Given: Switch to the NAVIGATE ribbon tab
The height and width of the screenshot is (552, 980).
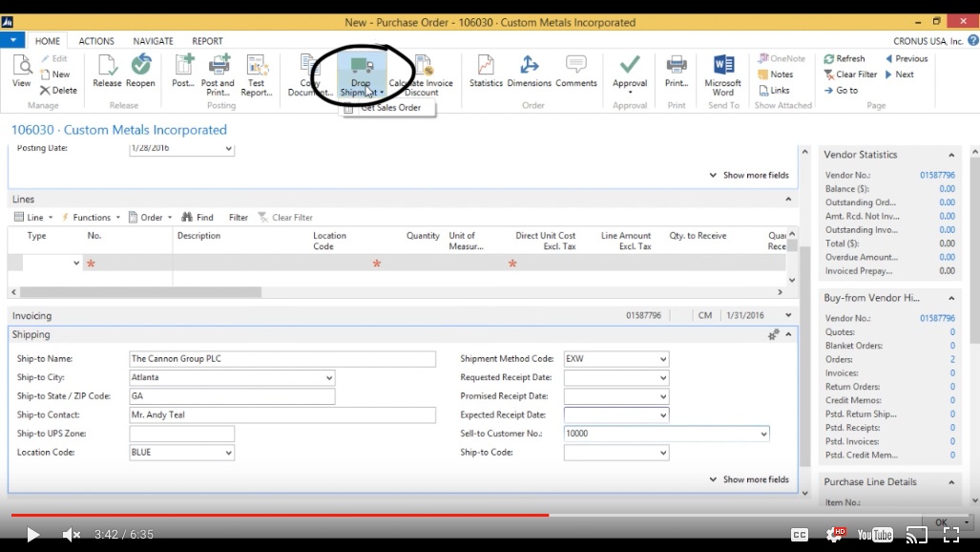Looking at the screenshot, I should click(x=153, y=41).
